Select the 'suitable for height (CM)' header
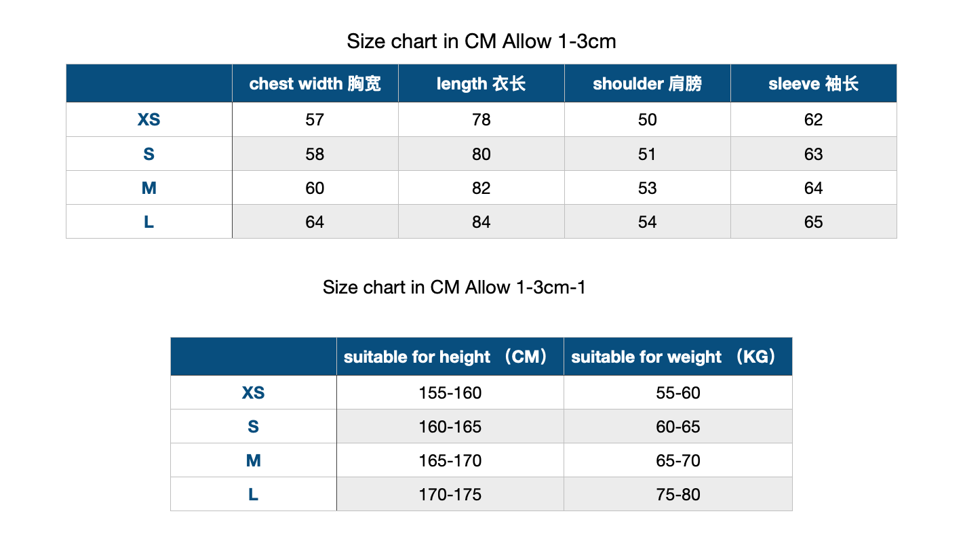Viewport: 963px width, 560px height. pos(450,357)
